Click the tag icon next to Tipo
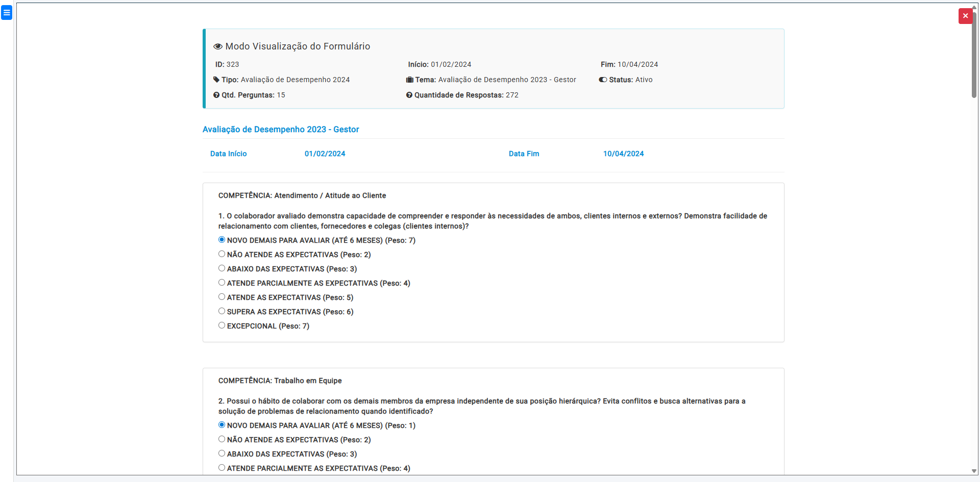 click(216, 80)
